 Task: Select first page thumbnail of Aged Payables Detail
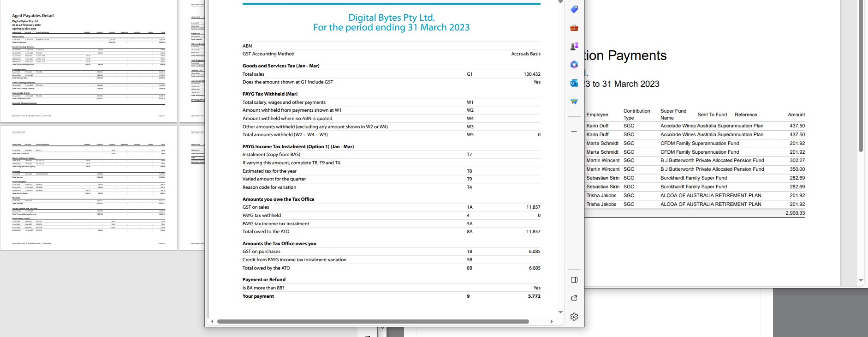89,61
